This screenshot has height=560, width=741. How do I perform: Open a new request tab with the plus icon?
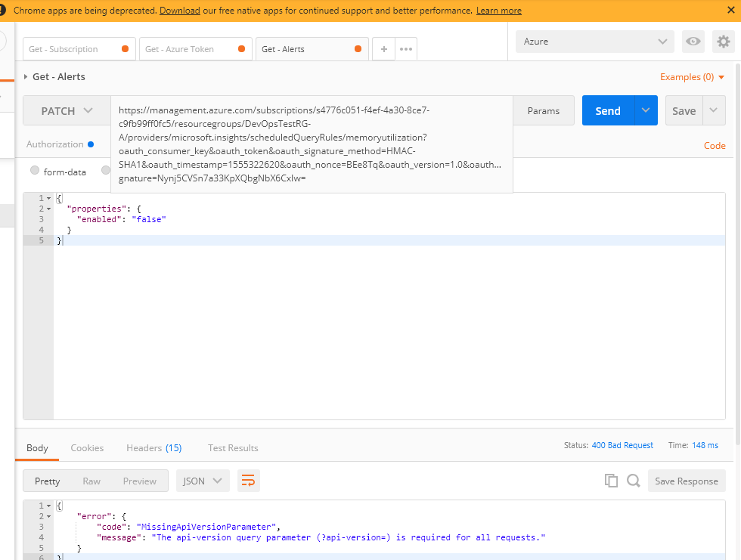pyautogui.click(x=383, y=48)
